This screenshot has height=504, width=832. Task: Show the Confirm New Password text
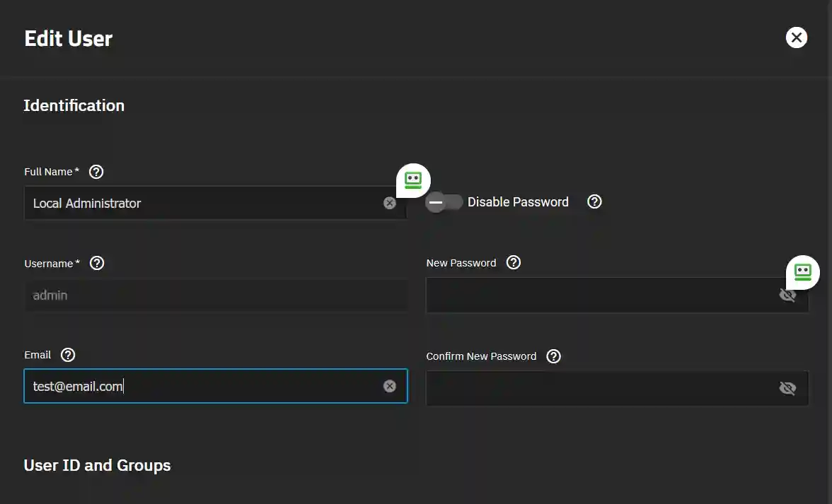pos(787,387)
